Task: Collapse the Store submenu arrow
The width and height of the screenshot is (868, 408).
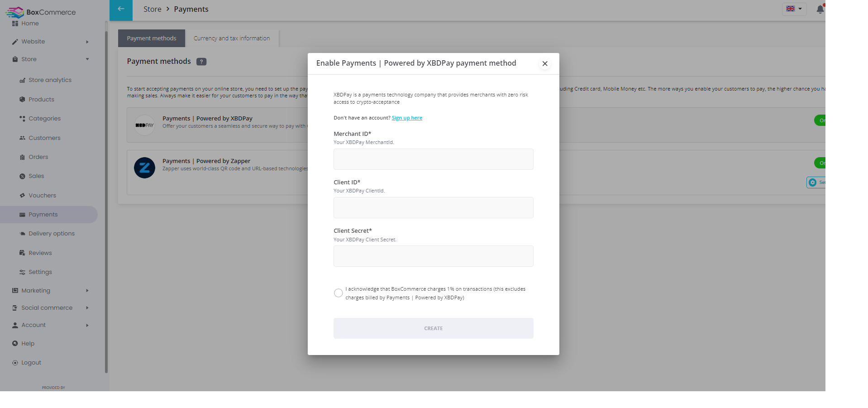Action: coord(87,59)
